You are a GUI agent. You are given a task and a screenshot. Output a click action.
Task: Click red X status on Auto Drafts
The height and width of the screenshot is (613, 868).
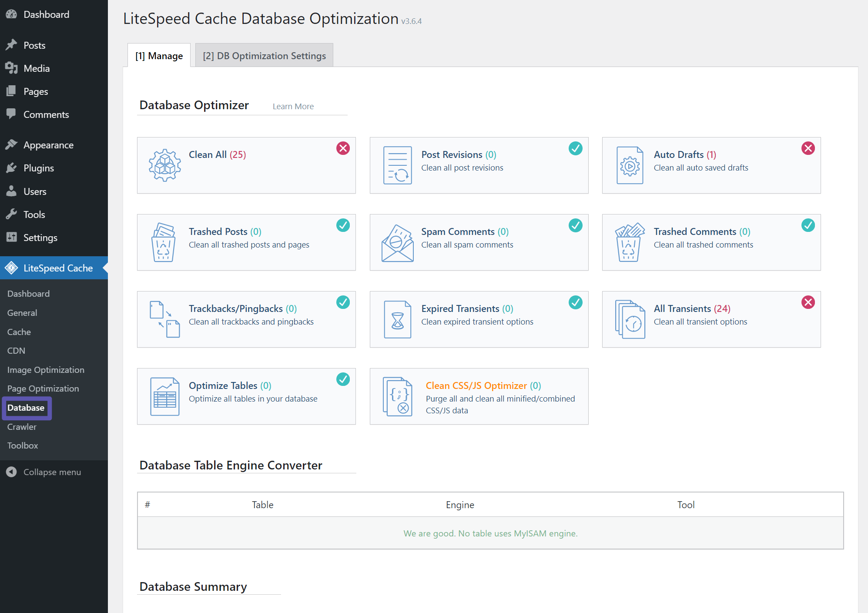pos(808,148)
